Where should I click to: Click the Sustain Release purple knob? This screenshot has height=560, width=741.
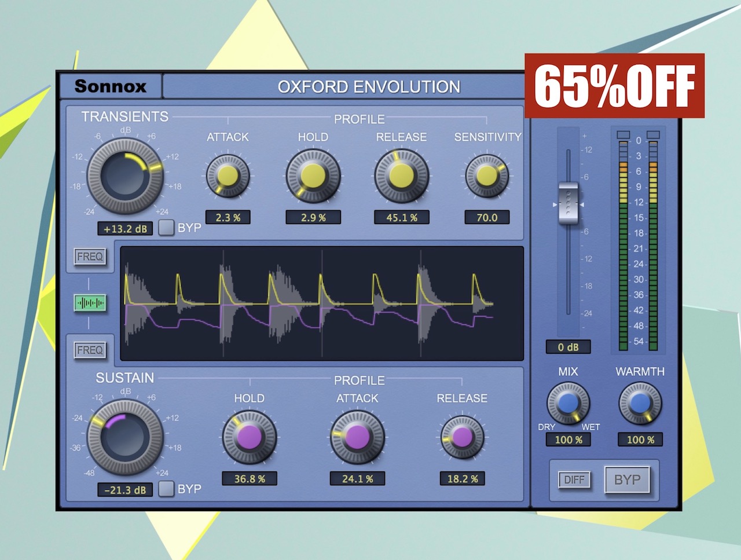point(462,437)
